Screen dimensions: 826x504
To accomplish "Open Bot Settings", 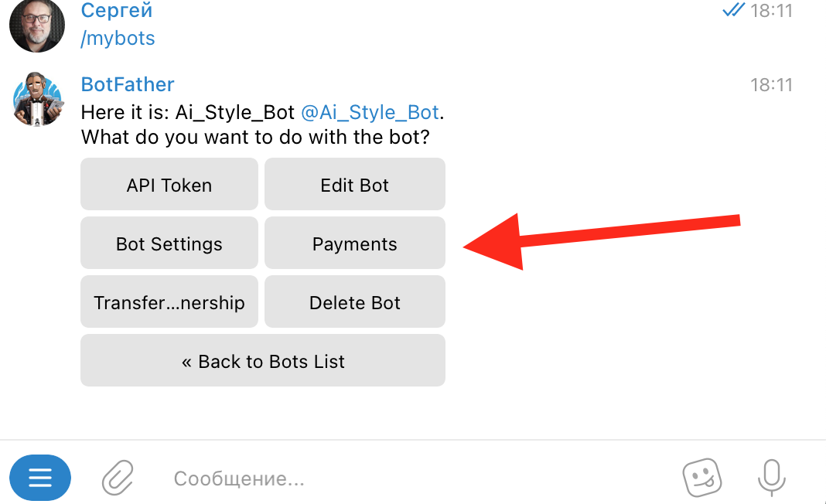I will [169, 243].
